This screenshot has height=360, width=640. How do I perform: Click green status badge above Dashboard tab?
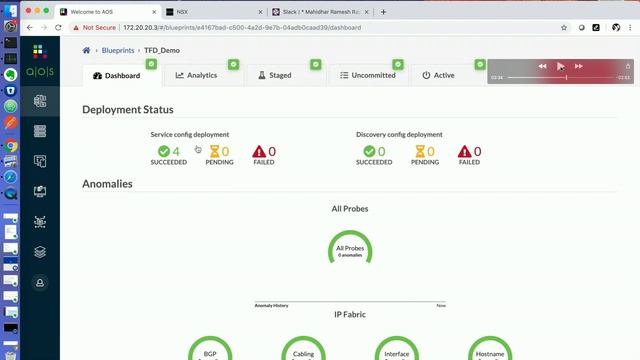coord(151,64)
